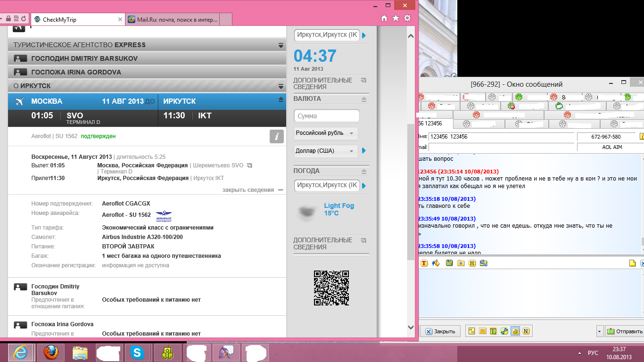Click the weather city go arrow
The image size is (644, 362).
pos(364,186)
